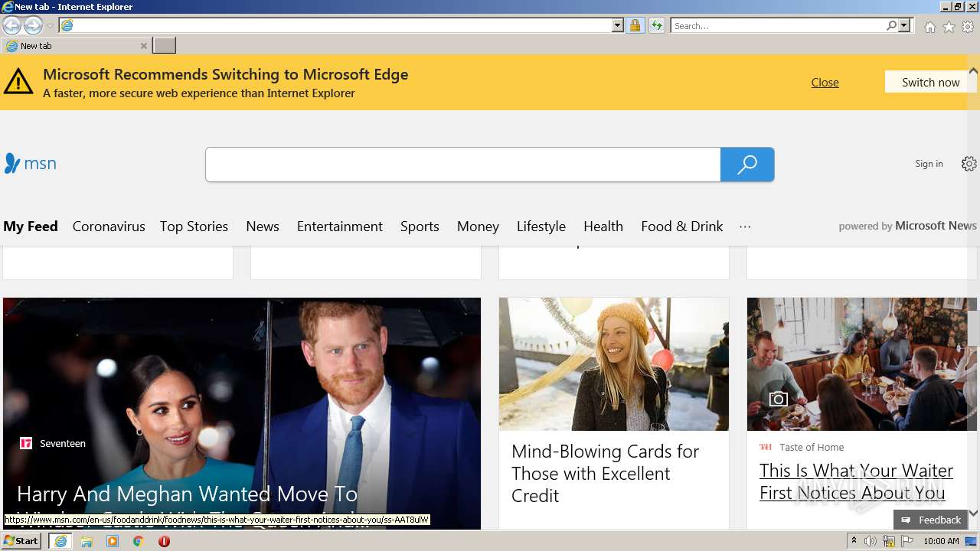Open the IE Tools gear icon
Screen dimensions: 980x551
(968, 27)
